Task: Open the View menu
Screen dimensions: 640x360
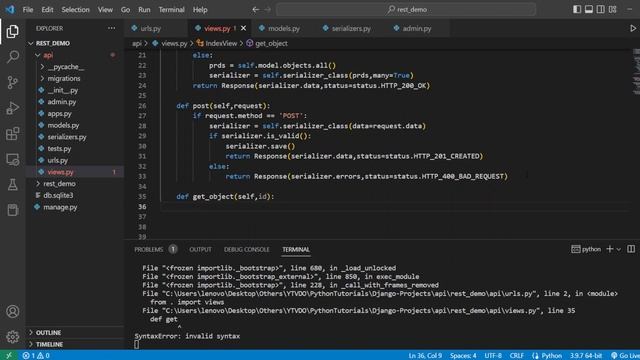Action: pyautogui.click(x=105, y=9)
